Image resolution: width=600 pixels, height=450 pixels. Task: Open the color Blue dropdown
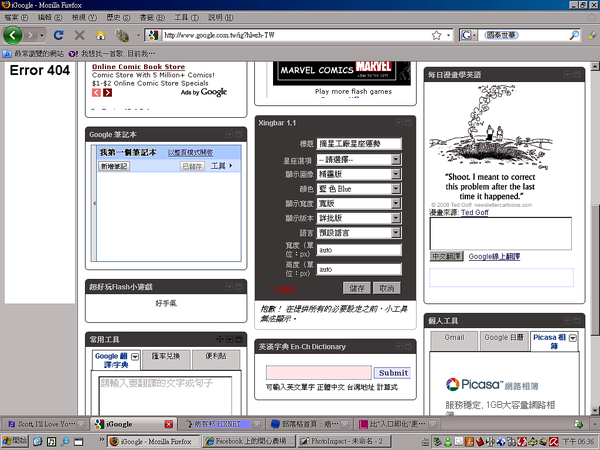(359, 189)
